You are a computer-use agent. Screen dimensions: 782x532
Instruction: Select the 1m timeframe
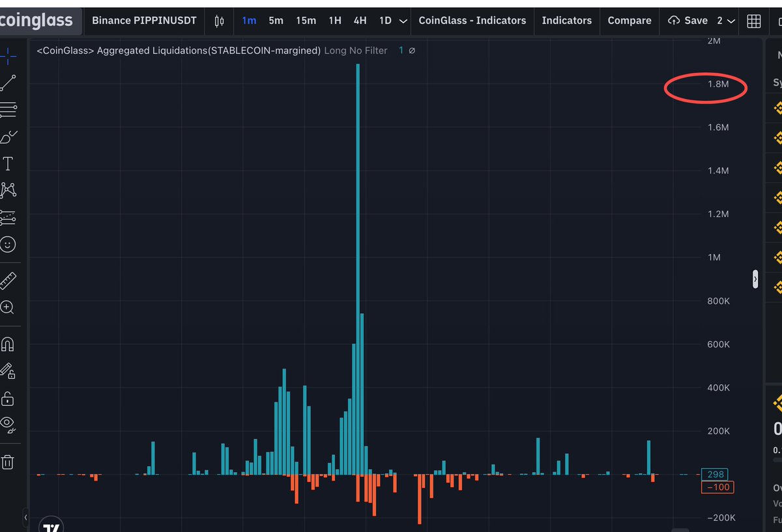point(249,21)
